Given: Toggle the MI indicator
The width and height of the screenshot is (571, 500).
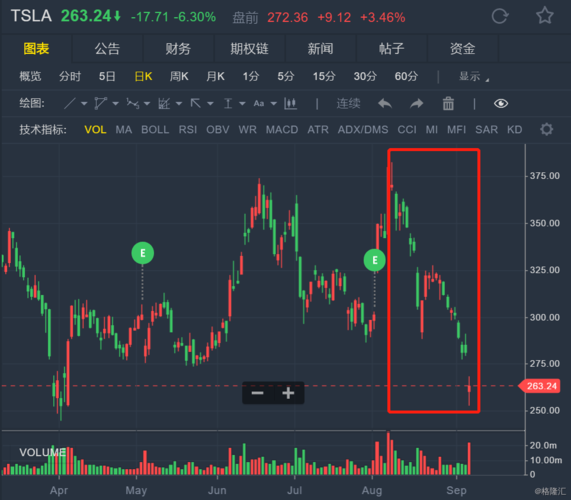Looking at the screenshot, I should point(432,130).
